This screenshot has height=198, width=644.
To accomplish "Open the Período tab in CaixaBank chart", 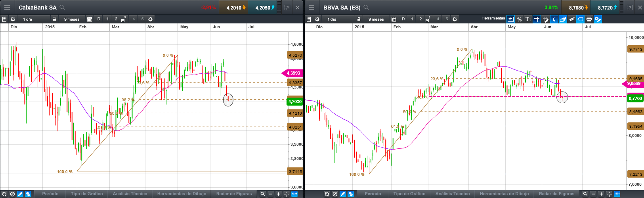I will [x=50, y=194].
